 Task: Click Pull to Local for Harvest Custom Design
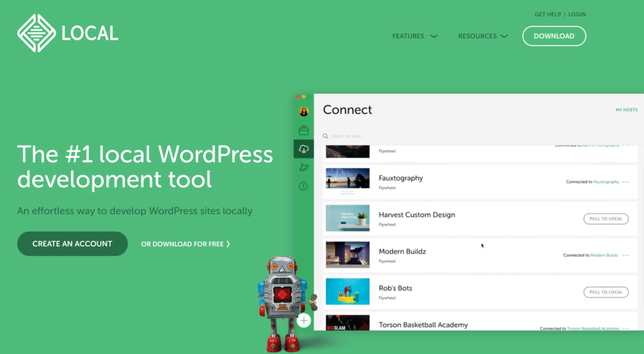(x=606, y=219)
